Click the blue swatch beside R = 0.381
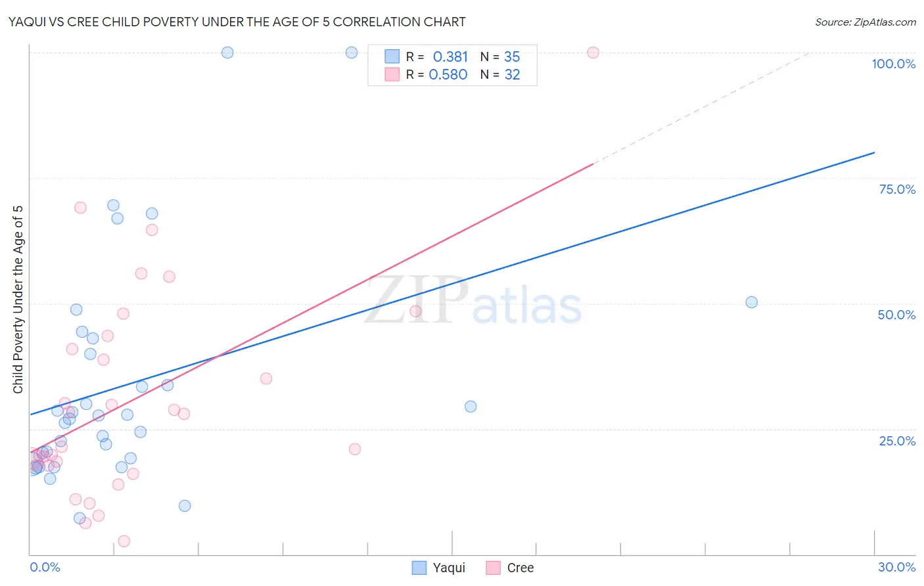Image resolution: width=924 pixels, height=586 pixels. 392,56
